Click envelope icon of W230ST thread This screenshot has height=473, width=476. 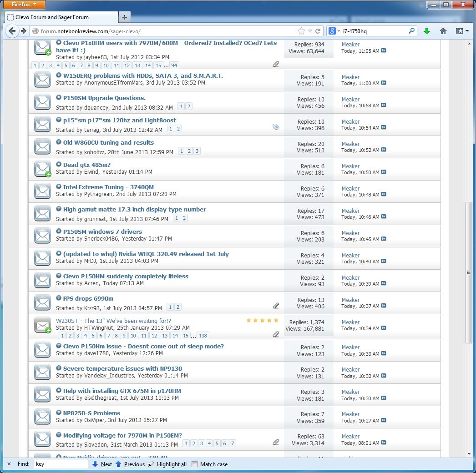pyautogui.click(x=42, y=325)
